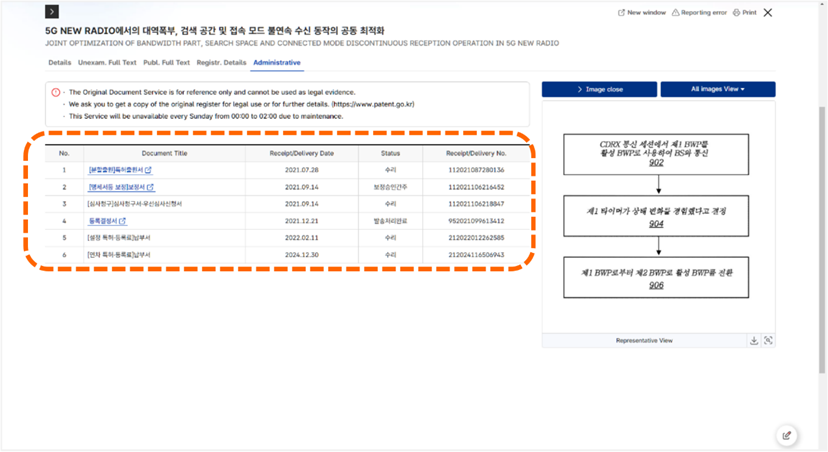828x452 pixels.
Task: Switch to the Details tab
Action: [60, 62]
